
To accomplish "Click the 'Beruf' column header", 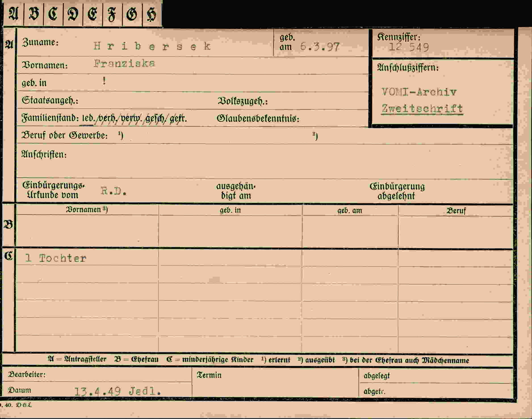I will 456,211.
